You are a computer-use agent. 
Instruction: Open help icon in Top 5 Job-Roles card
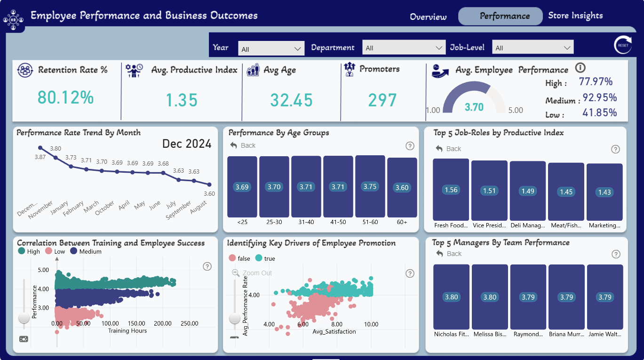(x=615, y=149)
